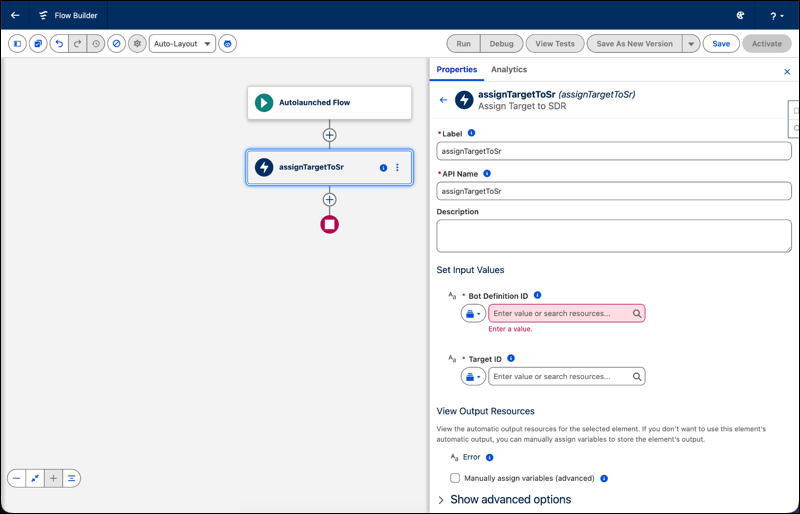Click the Bot Definition ID info icon
This screenshot has width=800, height=514.
coord(537,295)
